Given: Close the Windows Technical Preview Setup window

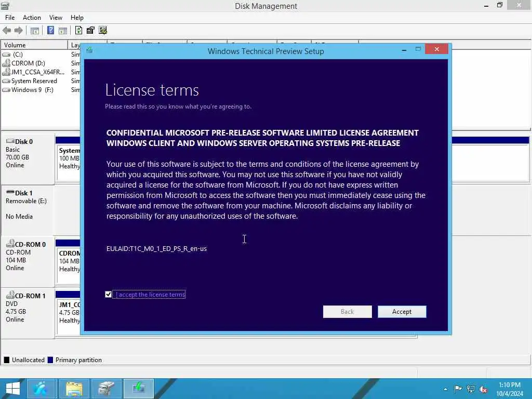Looking at the screenshot, I should click(x=436, y=49).
